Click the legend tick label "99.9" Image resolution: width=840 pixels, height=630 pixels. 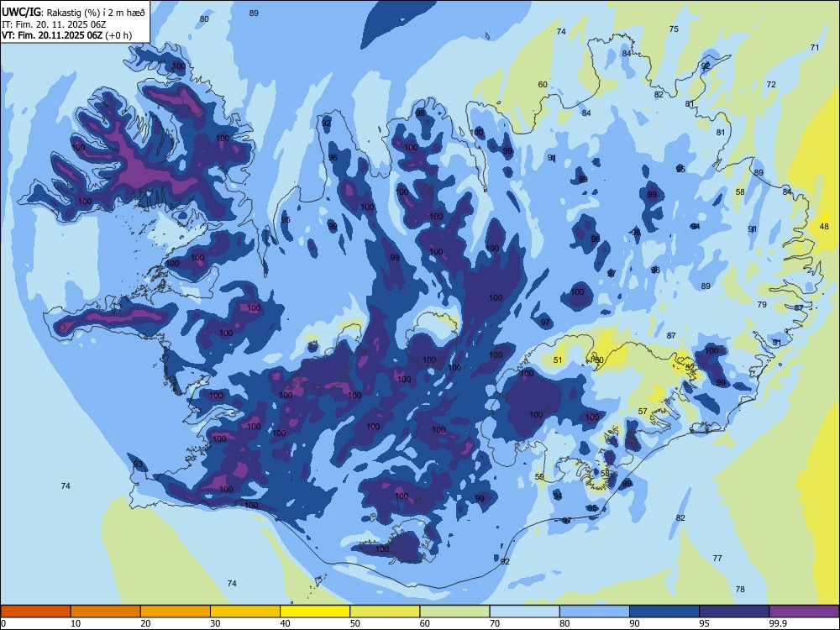[x=778, y=623]
